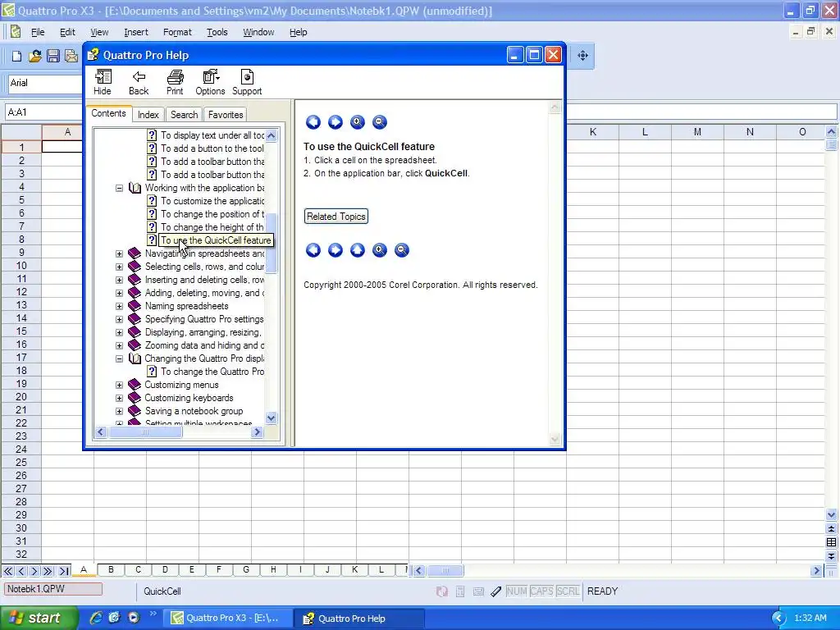This screenshot has width=840, height=630.
Task: Open the topic To customize the applicatic
Action: pyautogui.click(x=212, y=201)
